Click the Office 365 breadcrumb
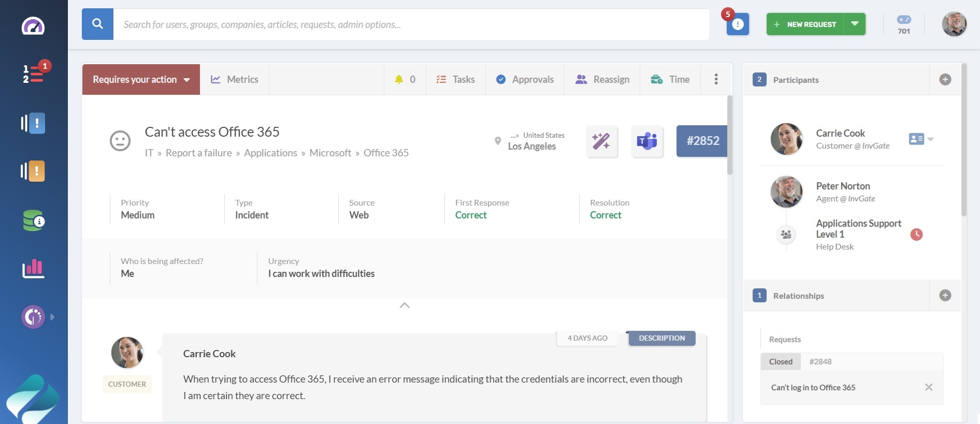The width and height of the screenshot is (980, 424). 386,153
